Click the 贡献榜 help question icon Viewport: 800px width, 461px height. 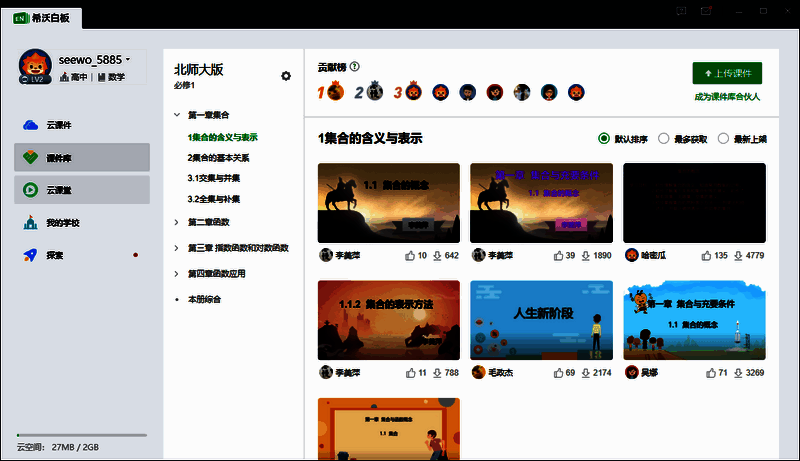coord(355,66)
